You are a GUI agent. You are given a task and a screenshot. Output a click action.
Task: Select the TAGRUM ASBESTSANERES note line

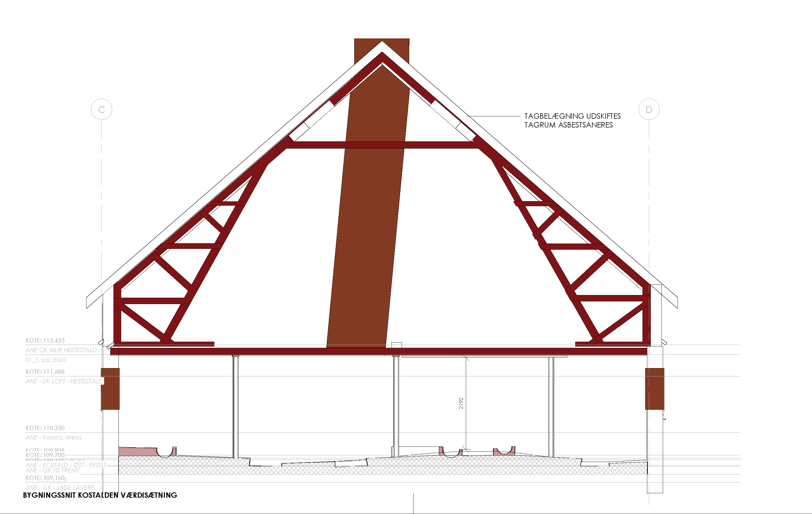[568, 125]
